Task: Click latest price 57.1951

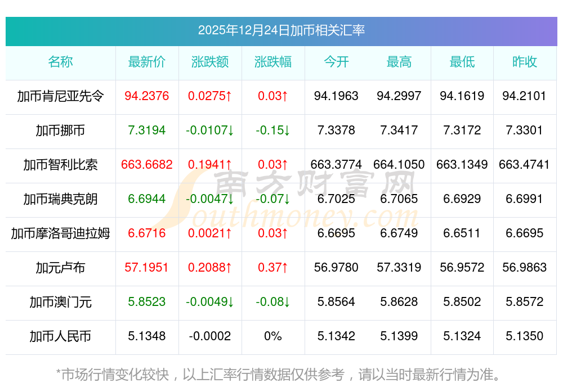Action: click(x=147, y=268)
